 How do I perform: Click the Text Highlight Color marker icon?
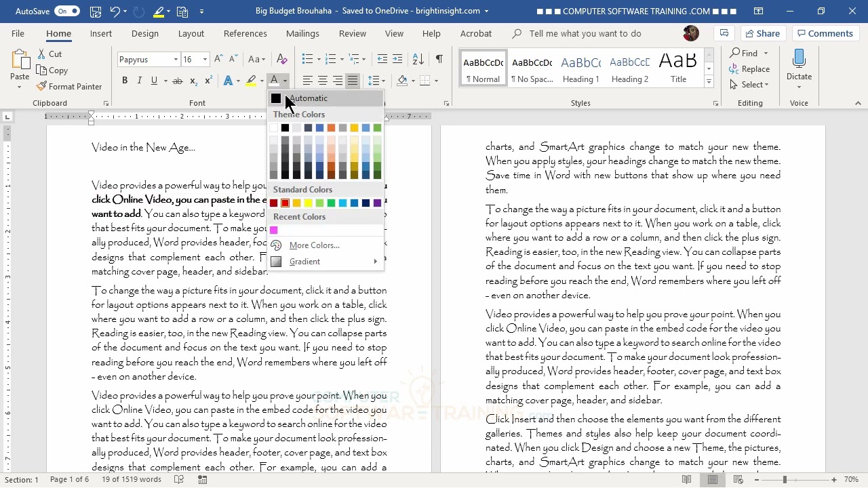click(x=251, y=81)
